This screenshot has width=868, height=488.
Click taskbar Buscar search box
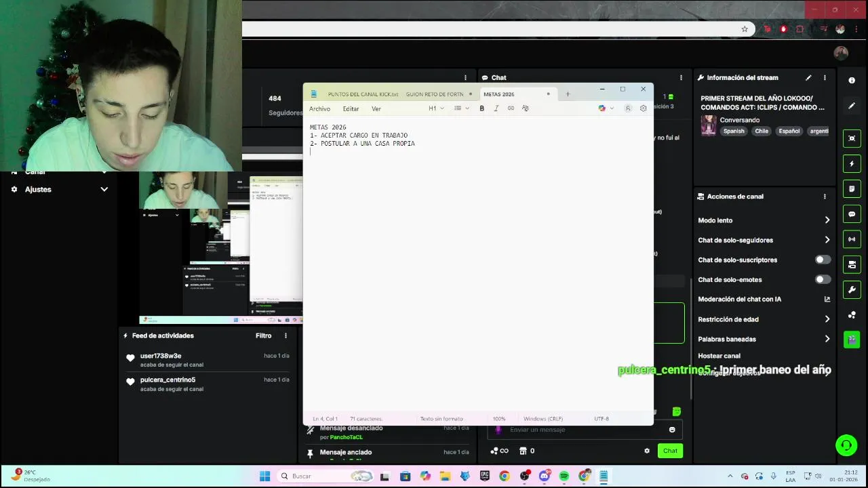coord(327,476)
